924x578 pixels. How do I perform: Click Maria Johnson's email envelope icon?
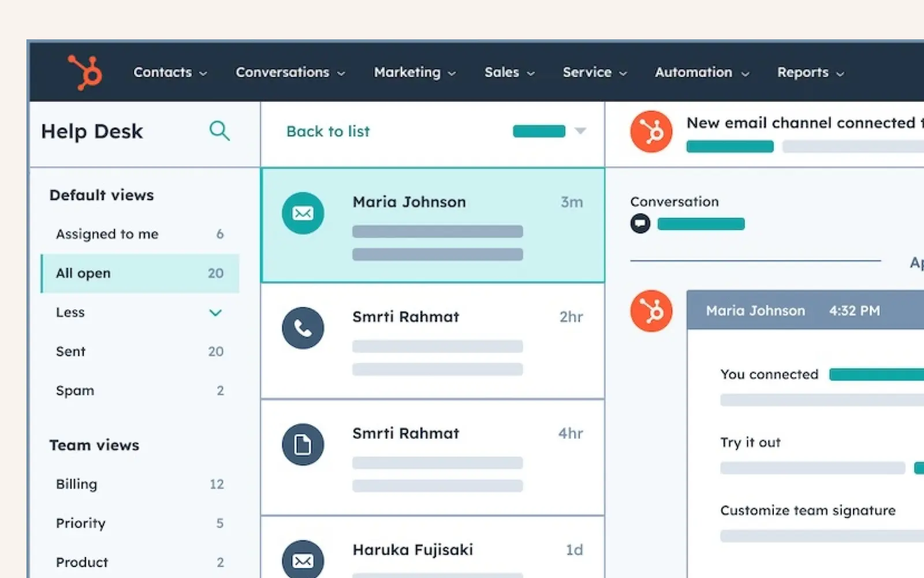click(303, 213)
